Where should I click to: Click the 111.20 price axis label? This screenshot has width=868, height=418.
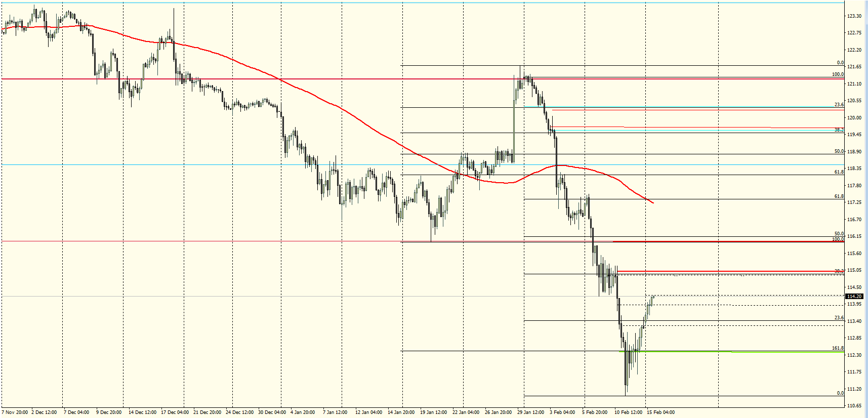(x=854, y=389)
